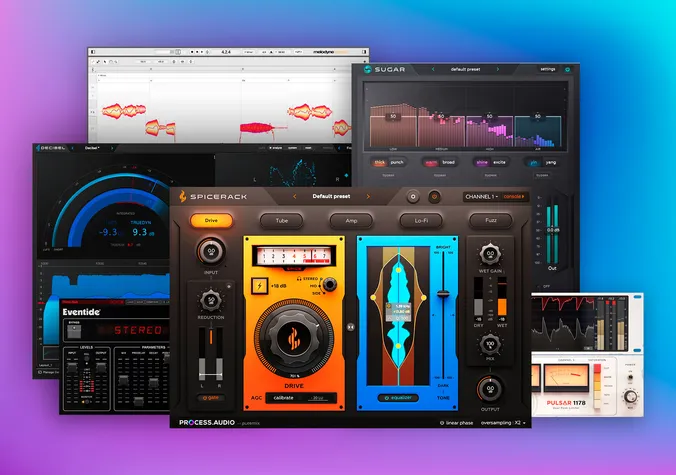Image resolution: width=676 pixels, height=475 pixels.
Task: Click Eventide BYPASS switch
Action: tap(74, 331)
